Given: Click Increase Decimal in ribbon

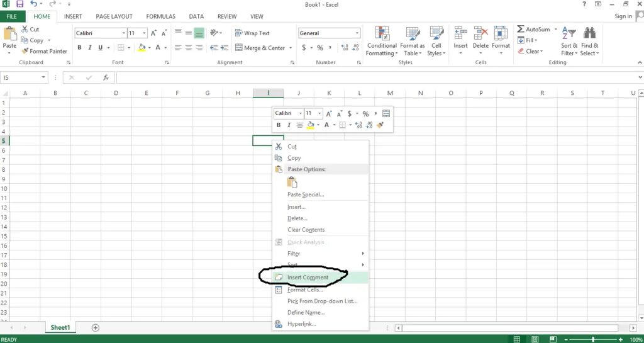Looking at the screenshot, I should pyautogui.click(x=345, y=48).
